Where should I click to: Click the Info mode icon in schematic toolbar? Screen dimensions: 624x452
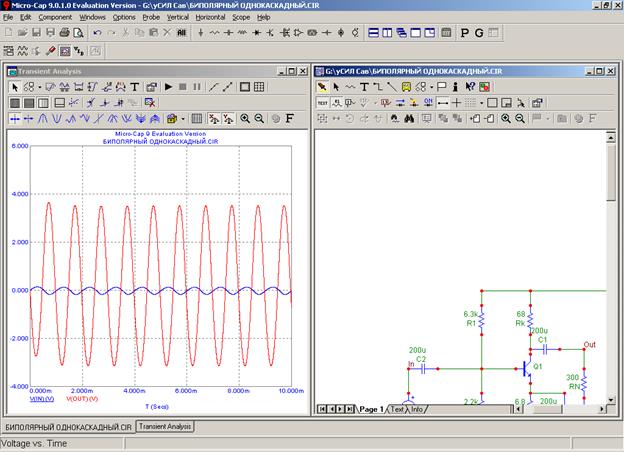(456, 87)
